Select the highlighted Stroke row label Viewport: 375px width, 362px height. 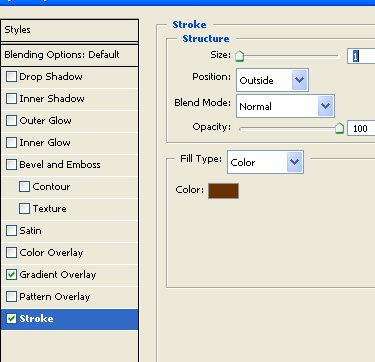click(36, 319)
